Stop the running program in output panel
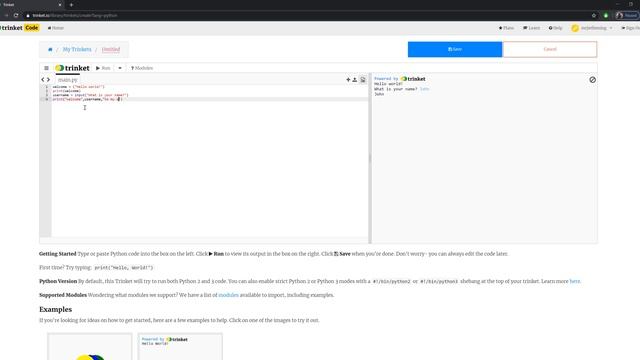Viewport: 640px width, 360px height. click(592, 80)
